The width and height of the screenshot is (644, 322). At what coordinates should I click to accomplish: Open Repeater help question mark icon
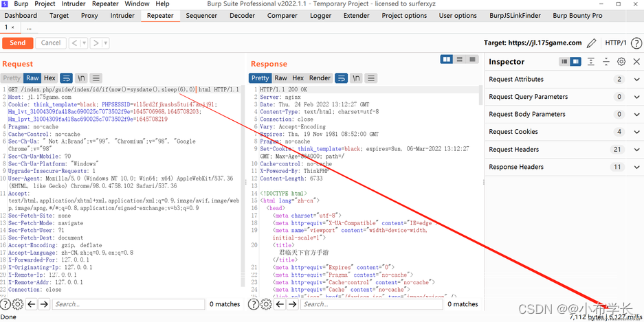click(636, 43)
